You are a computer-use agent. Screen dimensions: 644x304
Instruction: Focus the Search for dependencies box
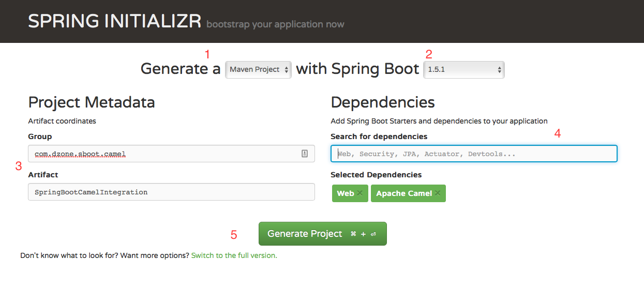coord(473,154)
